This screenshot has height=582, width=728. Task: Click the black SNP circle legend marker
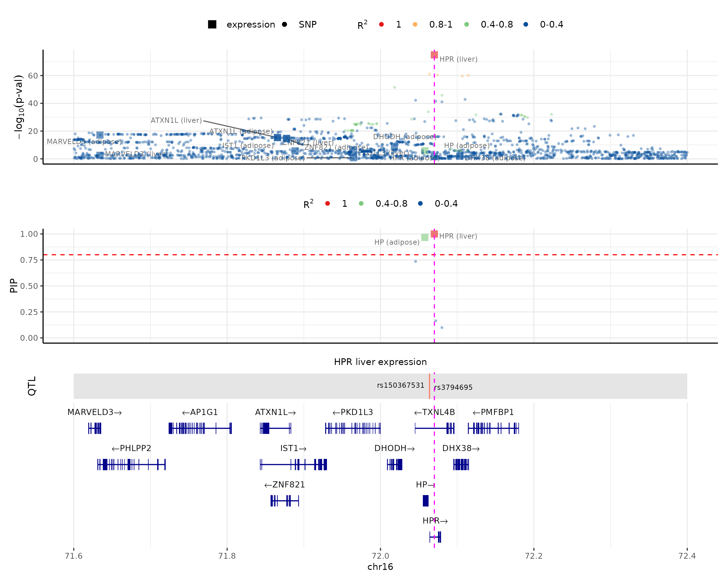pyautogui.click(x=284, y=24)
